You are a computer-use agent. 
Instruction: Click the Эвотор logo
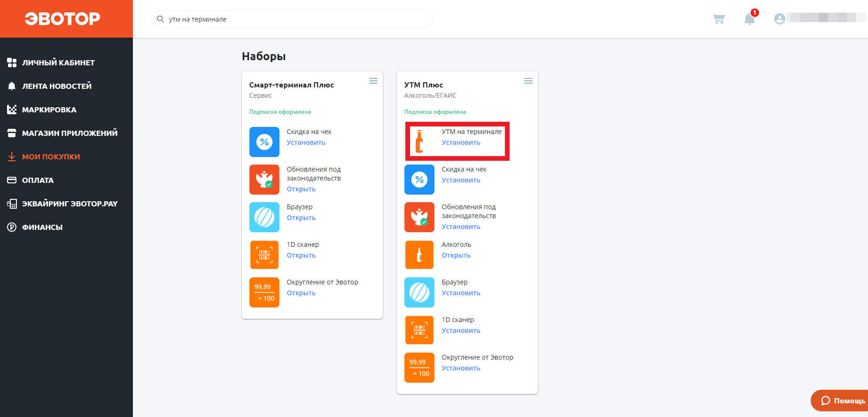(x=62, y=19)
